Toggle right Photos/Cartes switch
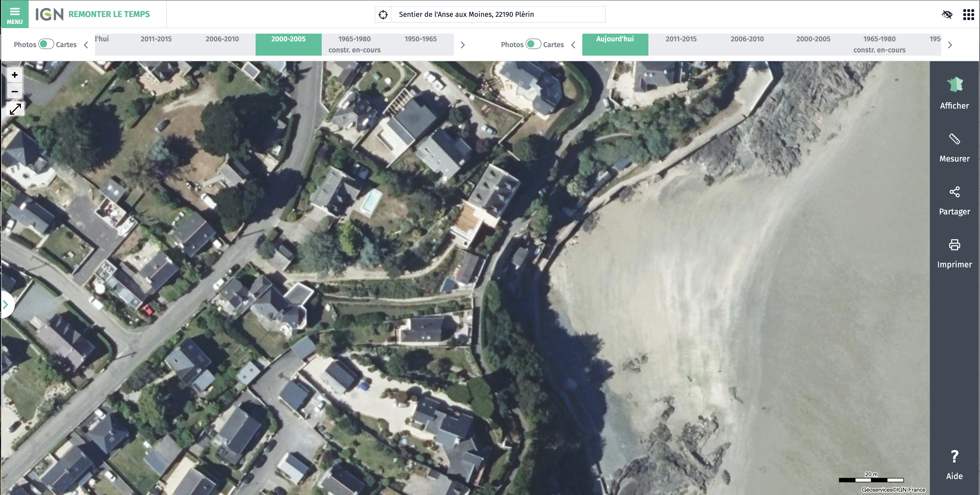 point(533,44)
